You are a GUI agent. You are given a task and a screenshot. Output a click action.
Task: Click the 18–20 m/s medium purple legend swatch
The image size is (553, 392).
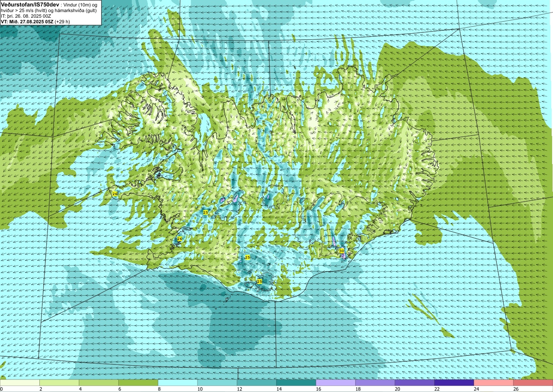[x=375, y=383]
